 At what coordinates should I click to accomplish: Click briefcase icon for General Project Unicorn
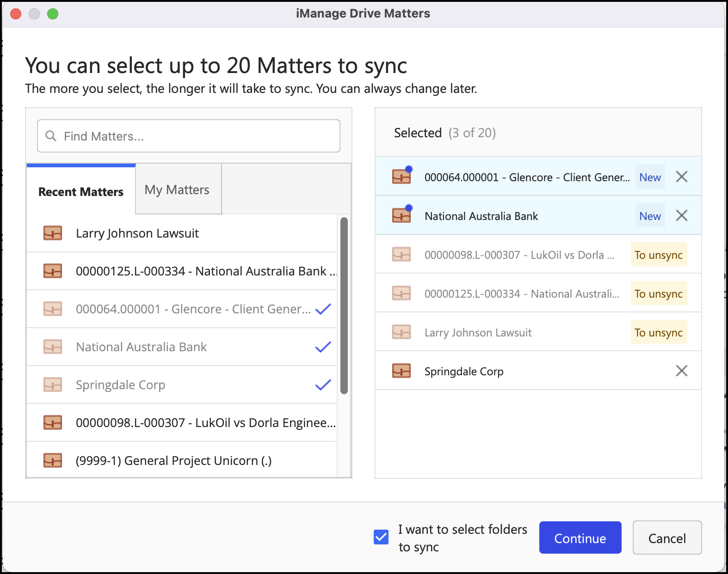coord(53,461)
